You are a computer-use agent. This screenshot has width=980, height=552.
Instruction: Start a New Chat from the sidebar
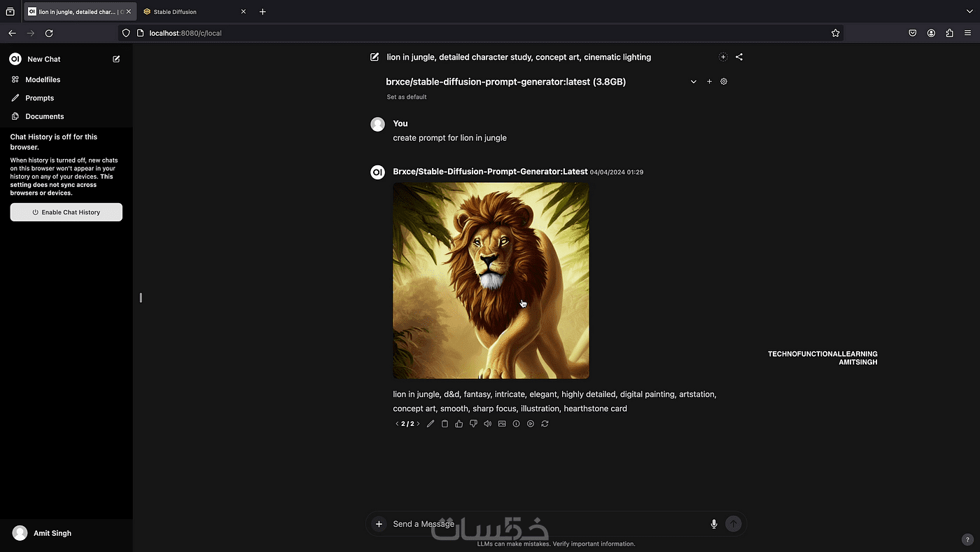coord(44,60)
